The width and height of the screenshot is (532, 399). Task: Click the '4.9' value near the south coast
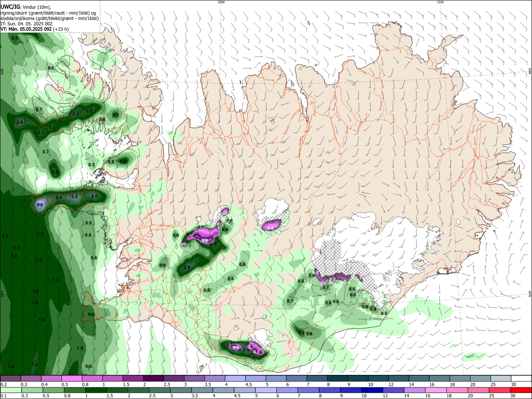[x=236, y=347]
